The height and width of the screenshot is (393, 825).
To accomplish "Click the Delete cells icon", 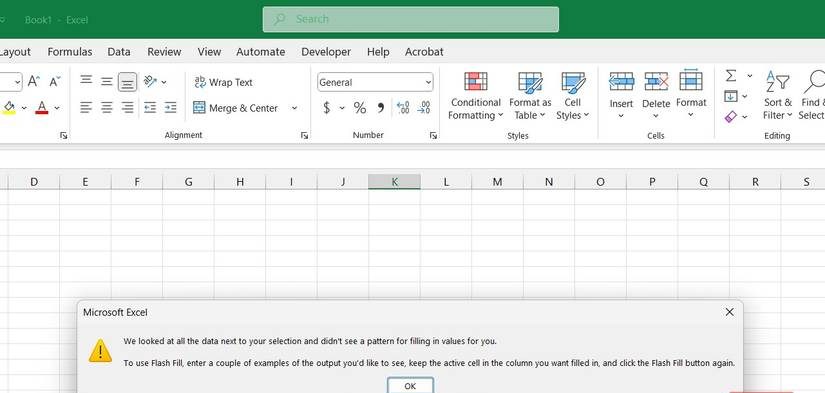I will [x=656, y=82].
